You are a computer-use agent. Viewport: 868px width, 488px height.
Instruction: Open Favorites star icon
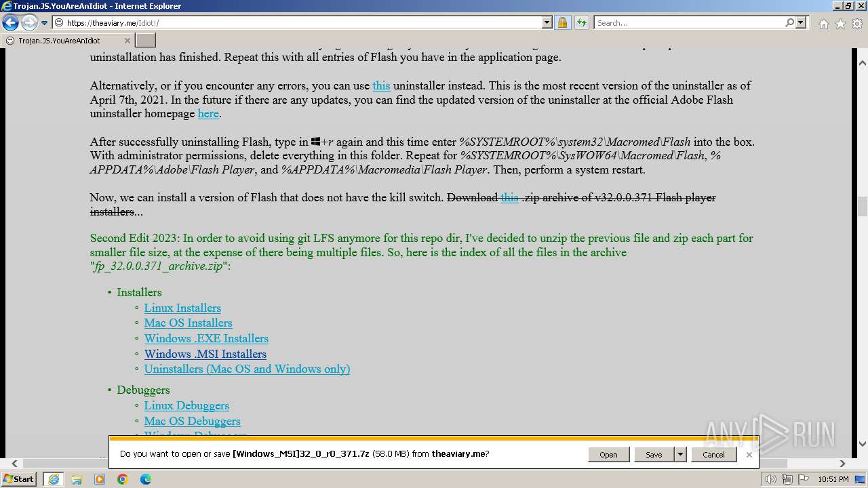click(x=840, y=24)
